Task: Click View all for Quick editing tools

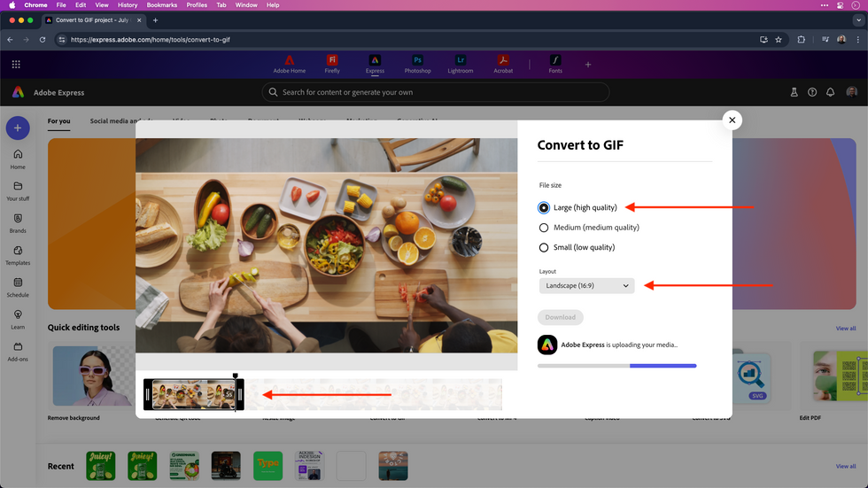Action: (845, 328)
